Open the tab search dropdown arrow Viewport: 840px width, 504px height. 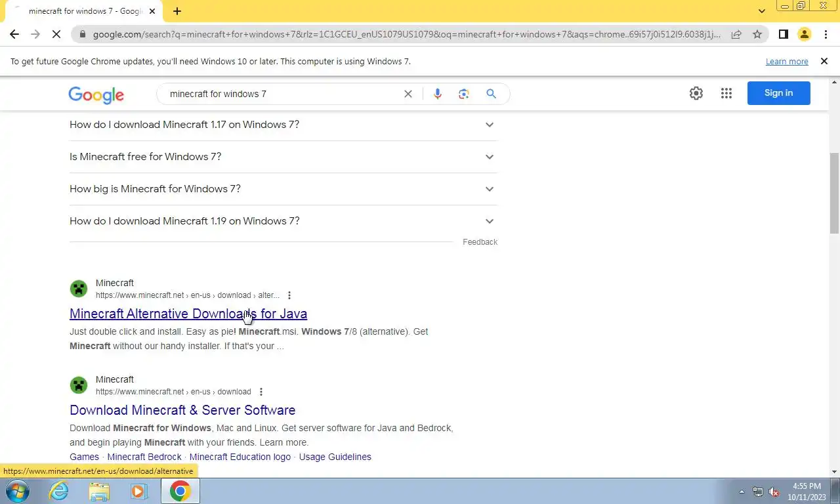761,11
